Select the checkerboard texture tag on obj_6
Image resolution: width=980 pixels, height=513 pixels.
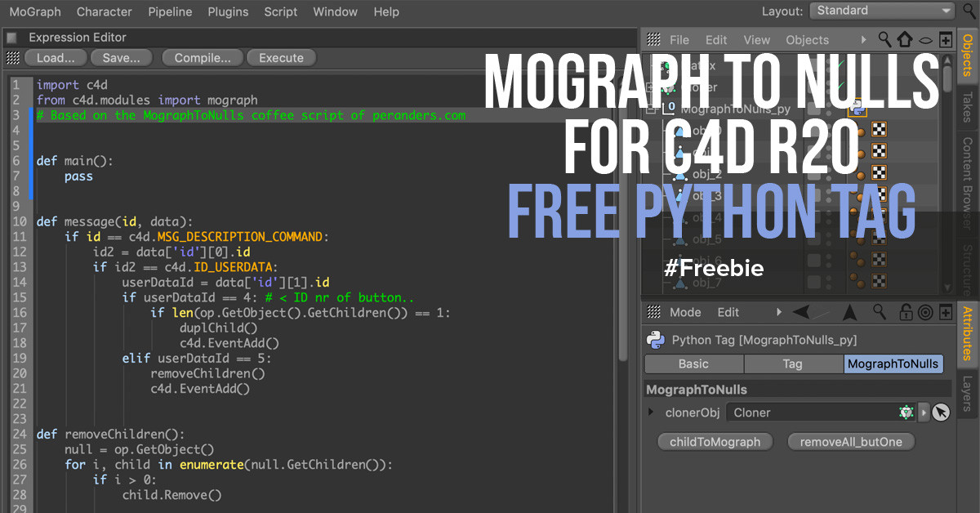point(879,260)
